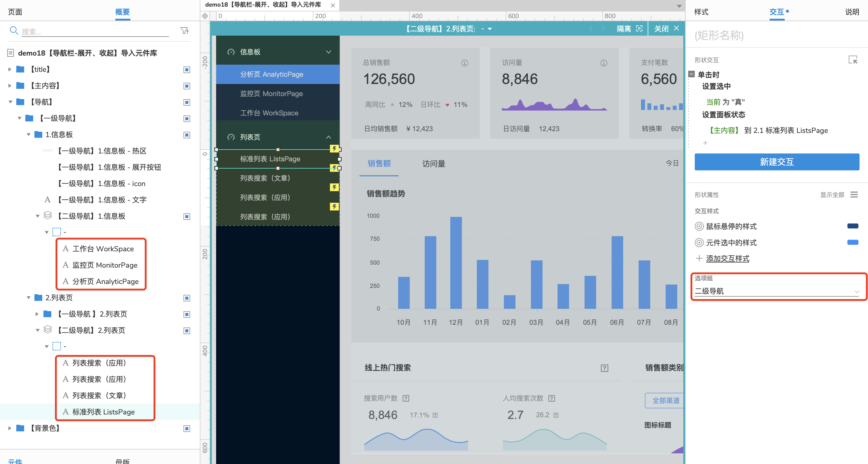Click 显示全部 in shape properties
The height and width of the screenshot is (464, 868).
832,195
